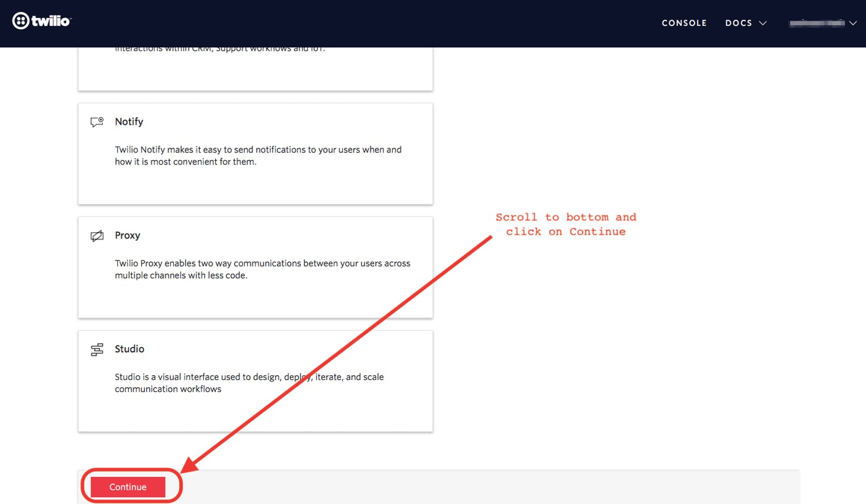The width and height of the screenshot is (866, 504).
Task: Click the Twilio logo
Action: (42, 21)
